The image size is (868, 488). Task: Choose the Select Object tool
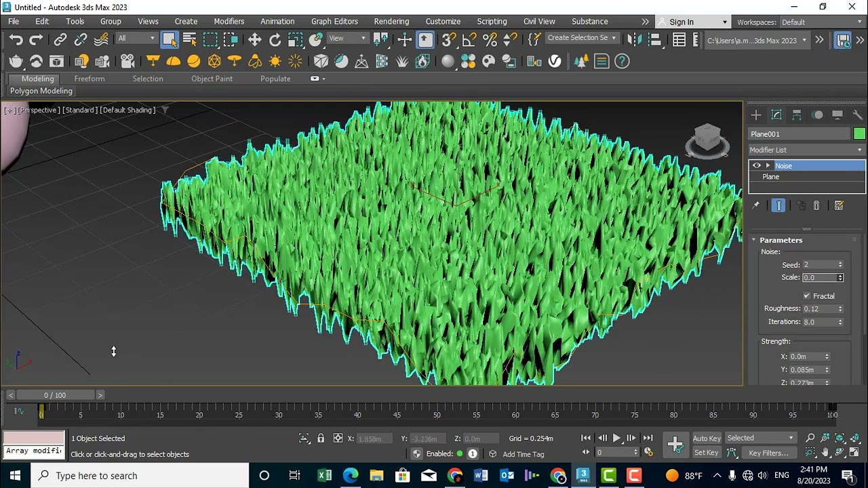pyautogui.click(x=170, y=40)
